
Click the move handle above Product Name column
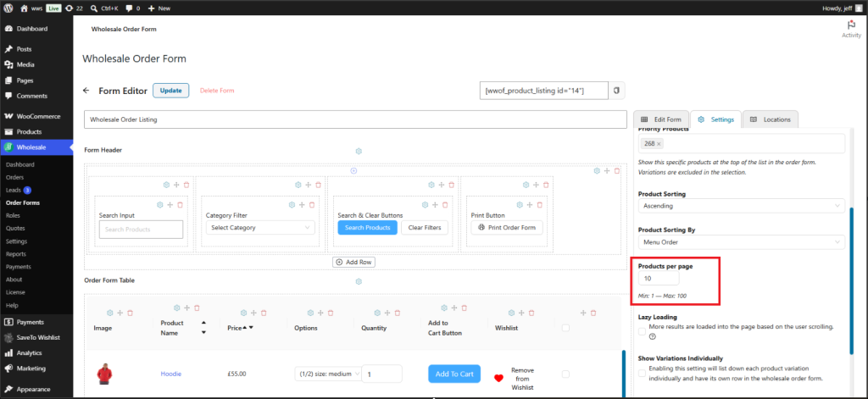coord(186,308)
